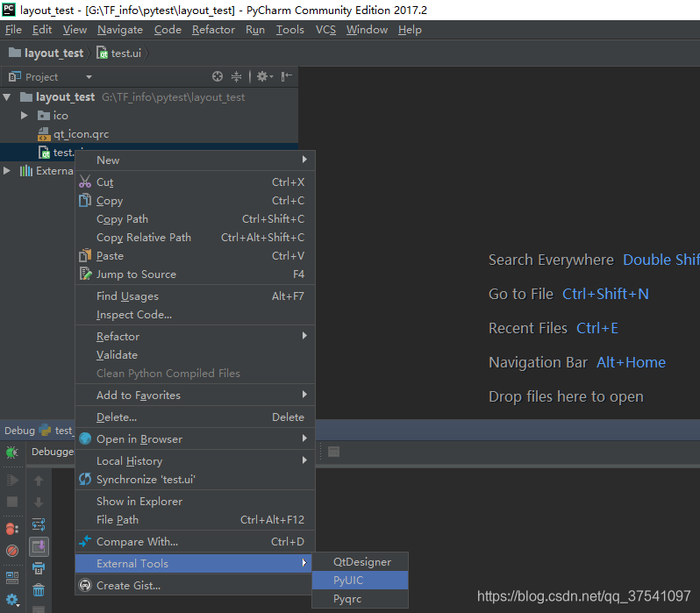This screenshot has width=700, height=613.
Task: Run Pyqrc external tool
Action: [360, 599]
